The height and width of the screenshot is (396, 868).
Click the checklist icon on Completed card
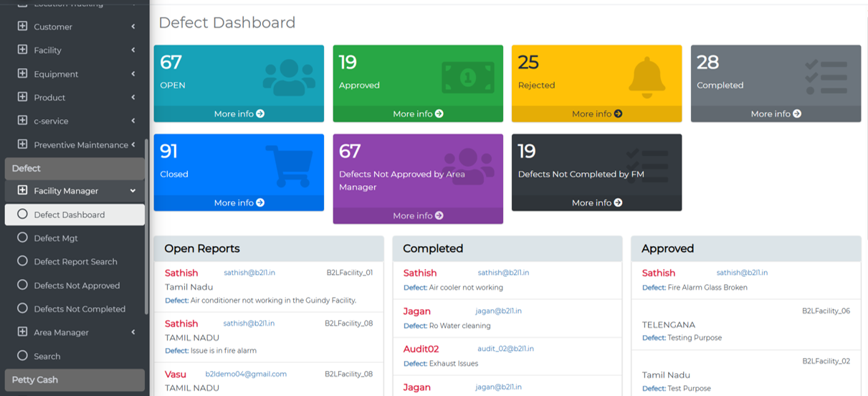826,76
